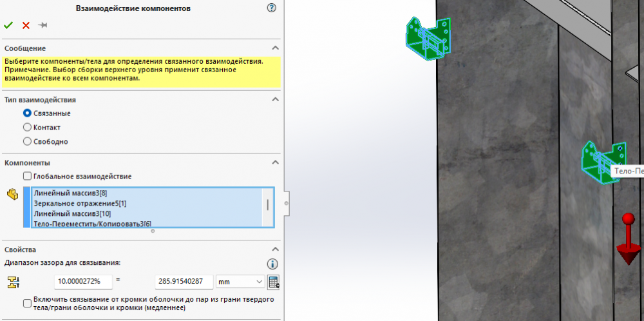The height and width of the screenshot is (321, 644).
Task: Click the gap percentage field 10.0000272%
Action: [83, 282]
